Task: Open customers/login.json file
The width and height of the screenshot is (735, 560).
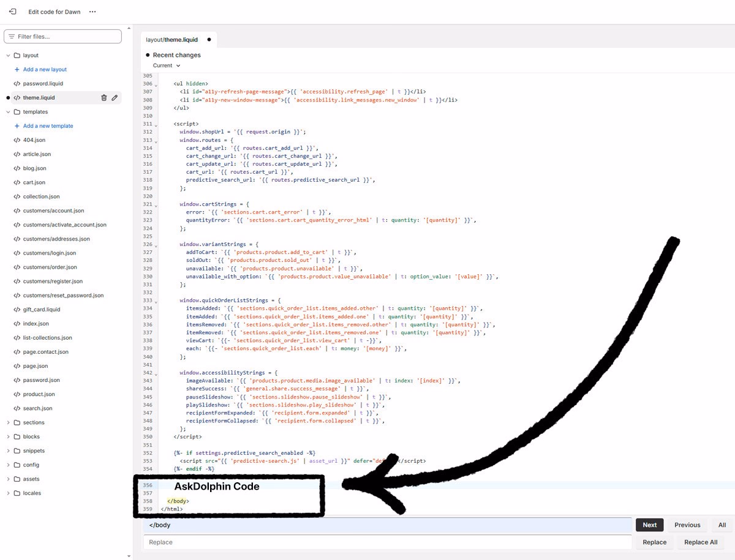Action: pos(50,252)
